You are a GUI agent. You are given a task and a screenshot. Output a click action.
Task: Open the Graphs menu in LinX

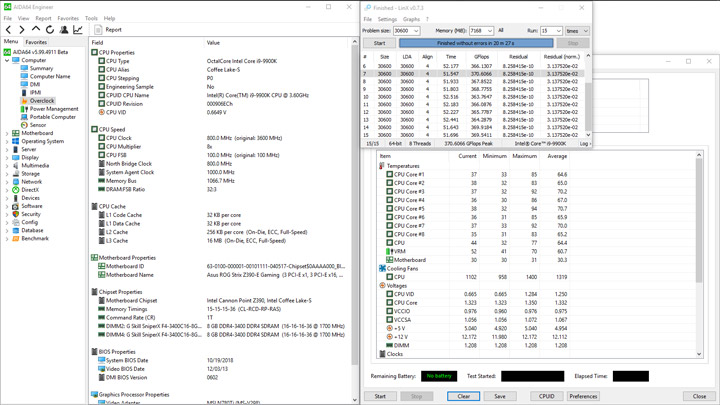411,19
